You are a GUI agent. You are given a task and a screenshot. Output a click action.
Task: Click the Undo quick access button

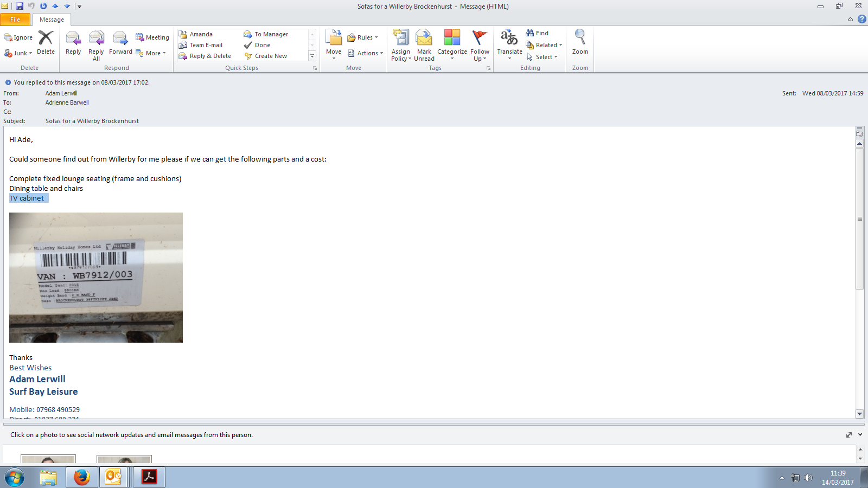tap(31, 6)
